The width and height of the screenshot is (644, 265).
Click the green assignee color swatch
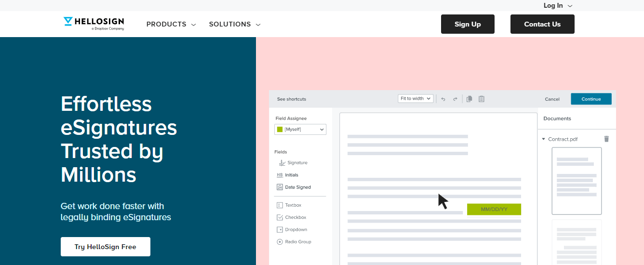point(280,129)
